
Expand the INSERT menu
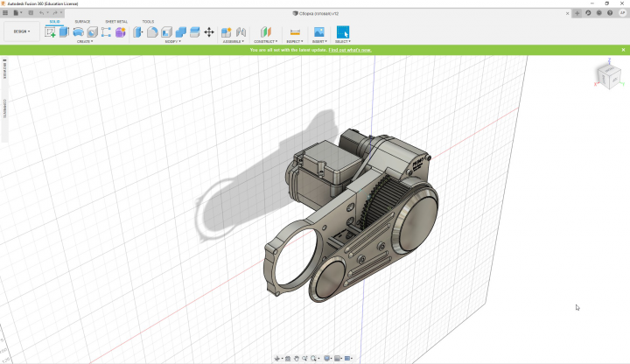tap(319, 41)
